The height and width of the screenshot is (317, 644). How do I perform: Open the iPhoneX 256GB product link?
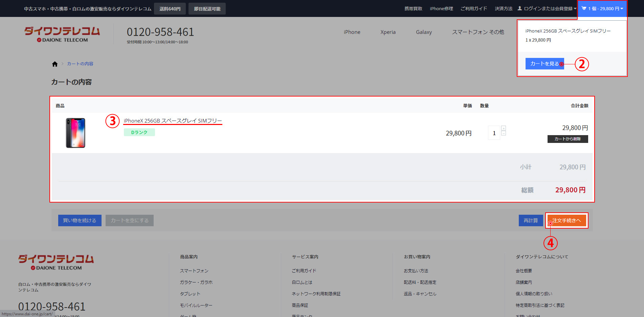click(173, 121)
